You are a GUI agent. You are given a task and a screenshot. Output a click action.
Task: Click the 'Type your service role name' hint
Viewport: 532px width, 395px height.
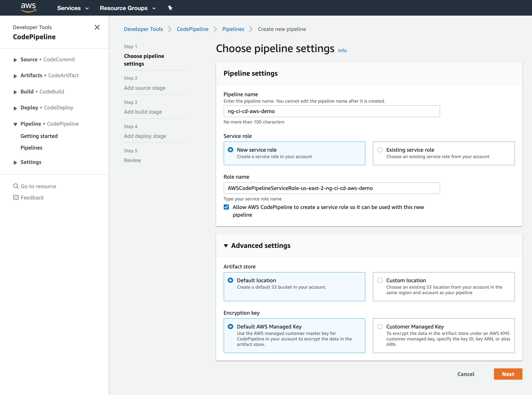pyautogui.click(x=253, y=199)
